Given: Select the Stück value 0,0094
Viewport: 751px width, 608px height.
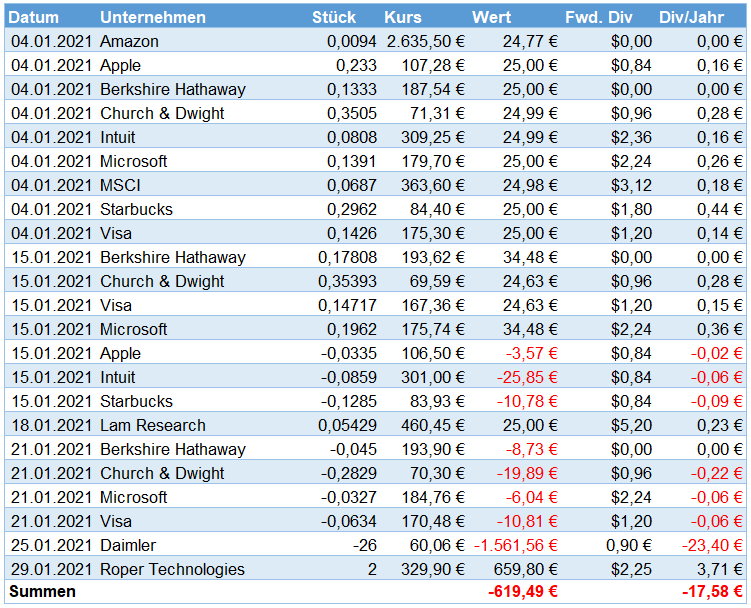Looking at the screenshot, I should pyautogui.click(x=352, y=41).
